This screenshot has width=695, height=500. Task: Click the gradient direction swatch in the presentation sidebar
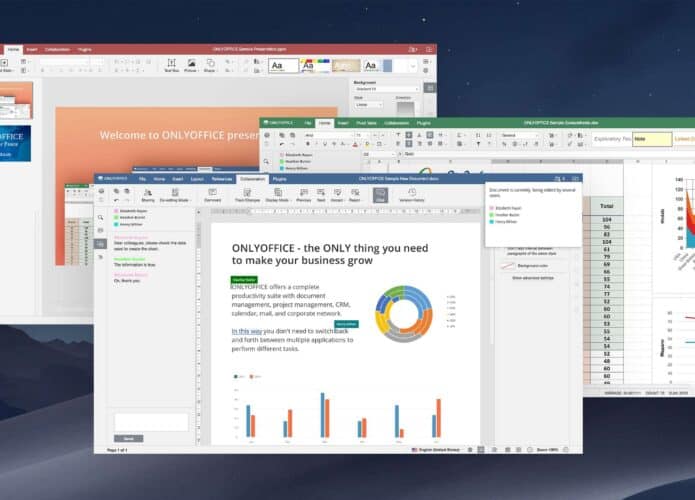coord(405,109)
